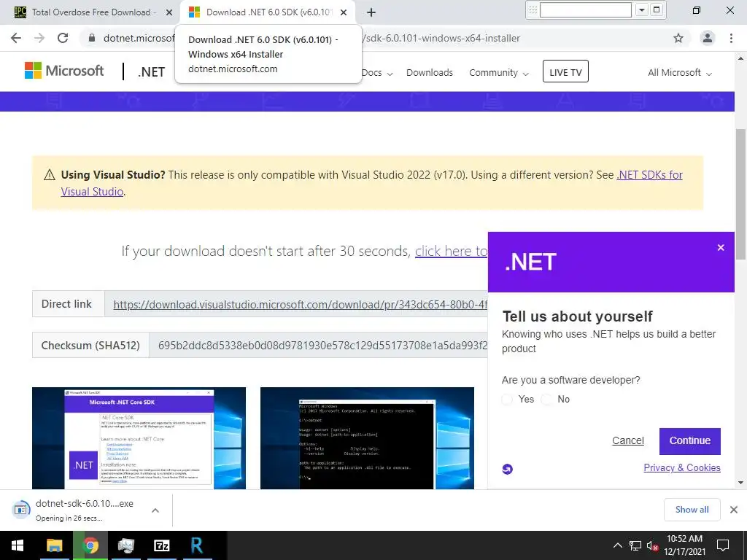Click the SHA512 checksum value
The image size is (747, 560).
point(322,345)
